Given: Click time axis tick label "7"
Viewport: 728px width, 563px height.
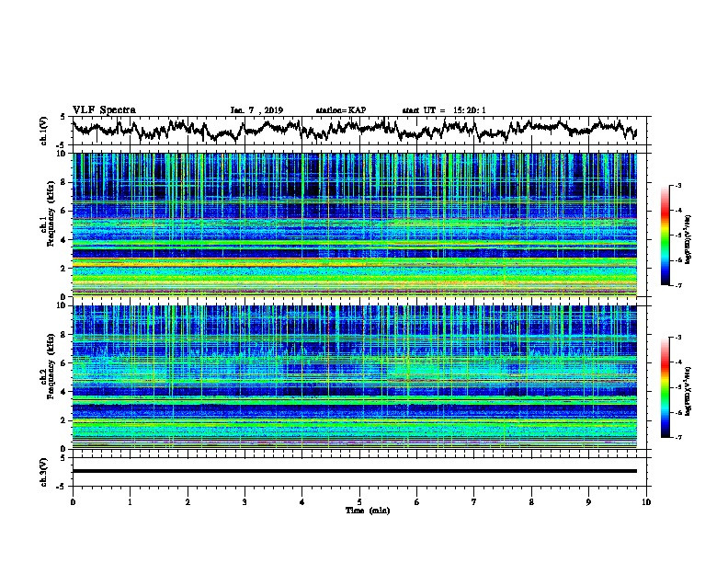Looking at the screenshot, I should (474, 501).
